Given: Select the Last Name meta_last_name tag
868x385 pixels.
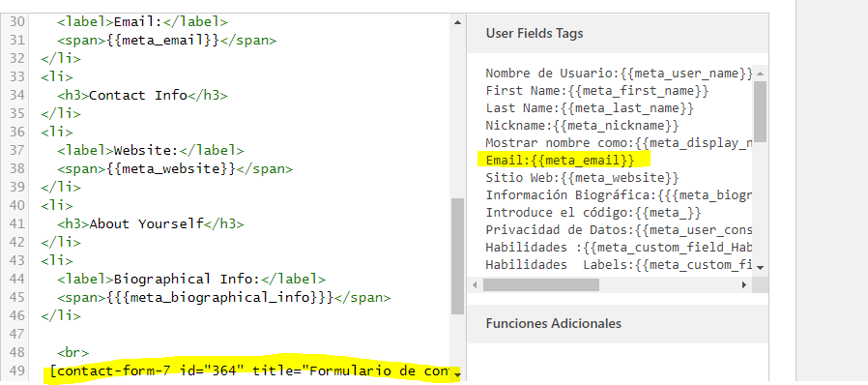Looking at the screenshot, I should pyautogui.click(x=590, y=108).
